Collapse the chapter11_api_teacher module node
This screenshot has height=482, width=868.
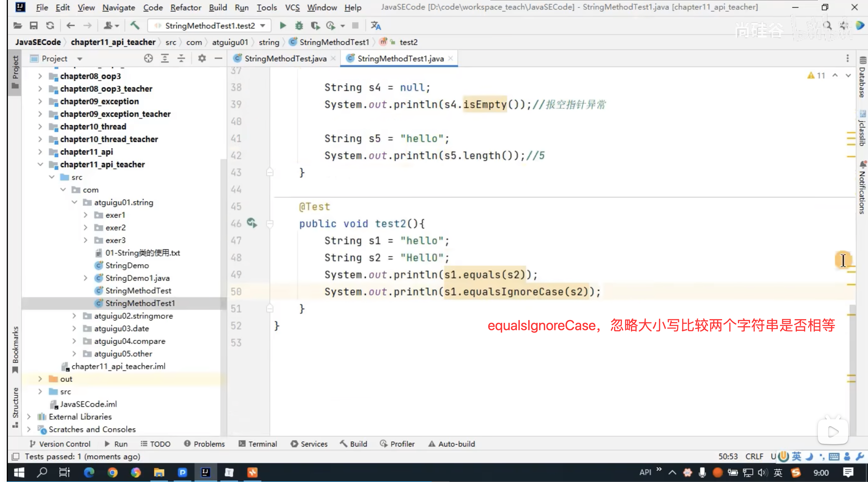40,165
